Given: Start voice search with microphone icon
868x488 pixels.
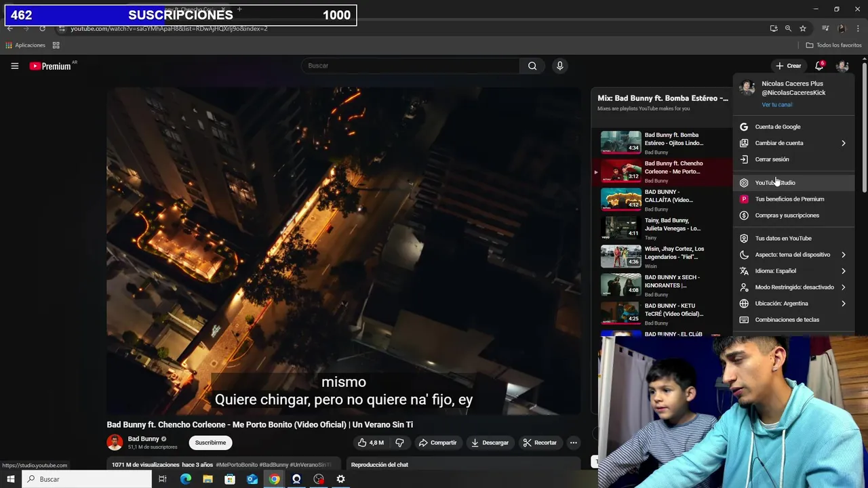Looking at the screenshot, I should (x=559, y=66).
